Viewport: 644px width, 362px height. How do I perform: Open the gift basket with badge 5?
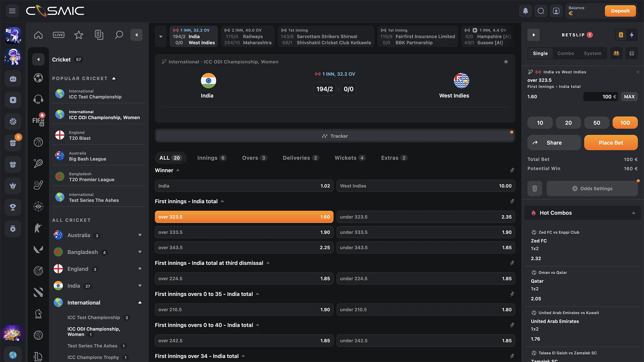pos(13,143)
